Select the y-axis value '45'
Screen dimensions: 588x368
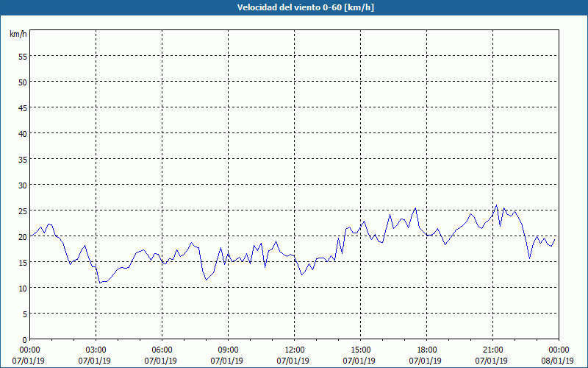pos(23,109)
